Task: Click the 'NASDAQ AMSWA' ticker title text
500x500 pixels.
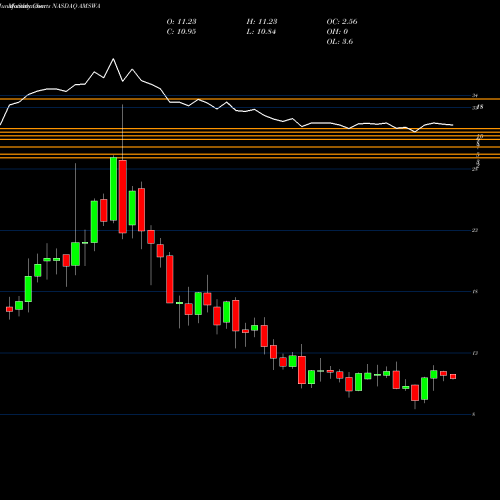Action: tap(76, 6)
